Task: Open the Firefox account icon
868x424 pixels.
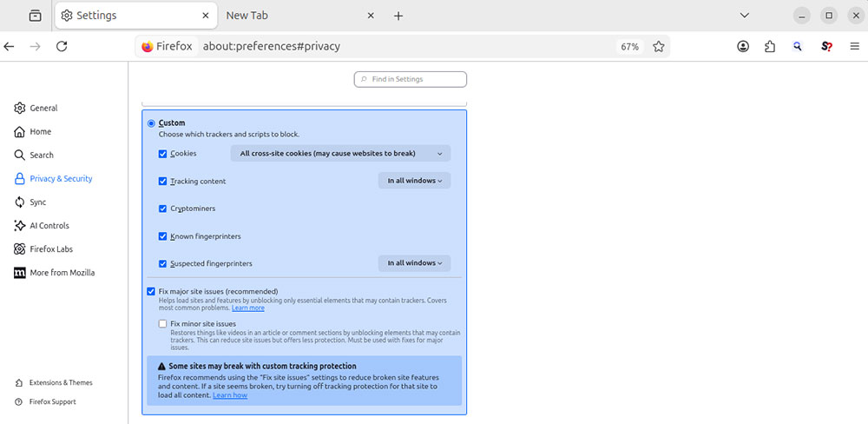Action: point(743,47)
